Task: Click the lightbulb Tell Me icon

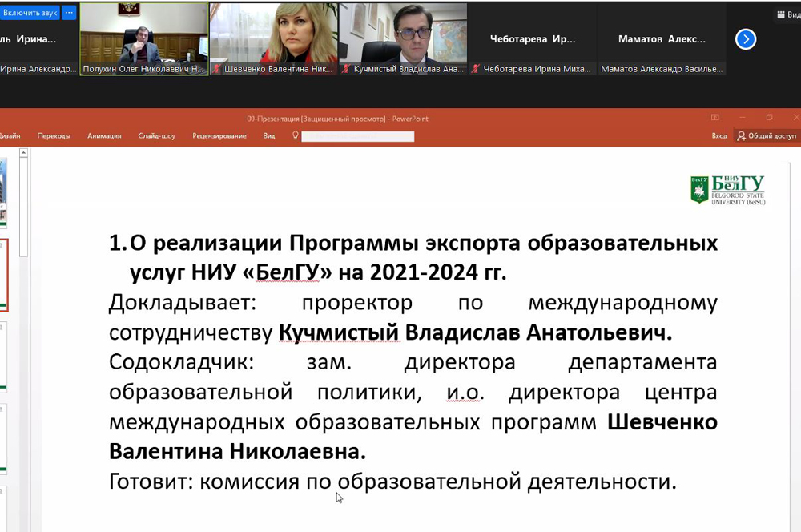Action: pyautogui.click(x=295, y=136)
